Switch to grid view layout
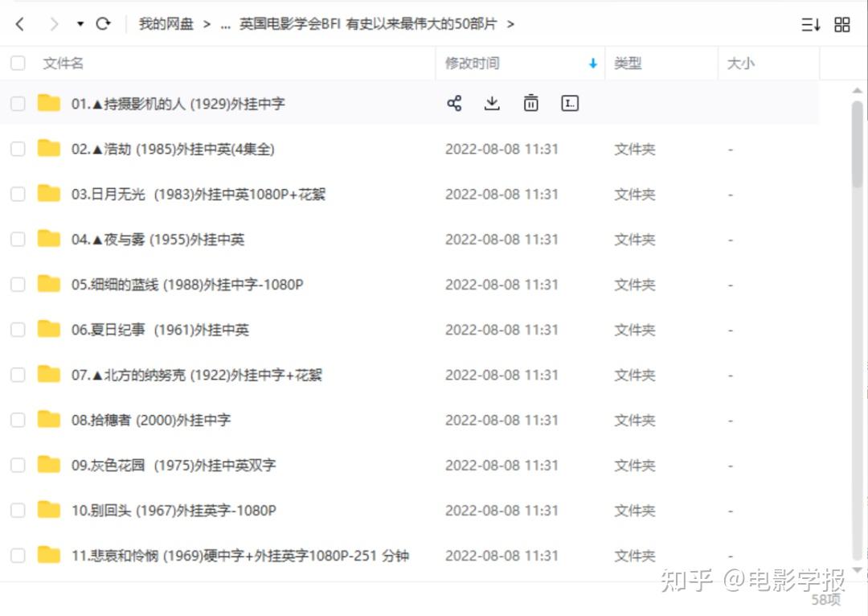The image size is (868, 616). point(842,24)
